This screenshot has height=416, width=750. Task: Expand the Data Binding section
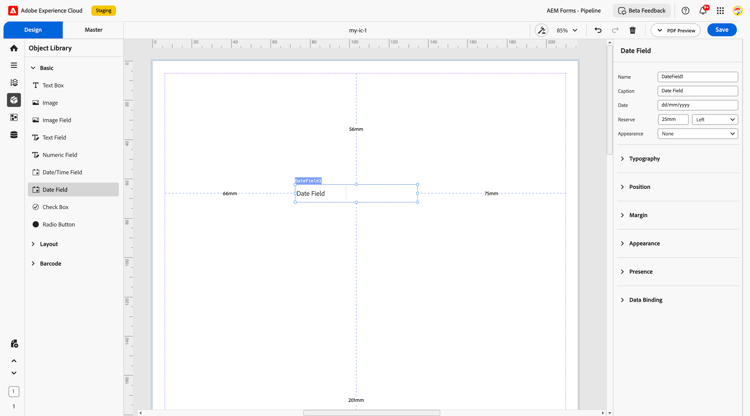click(678, 300)
